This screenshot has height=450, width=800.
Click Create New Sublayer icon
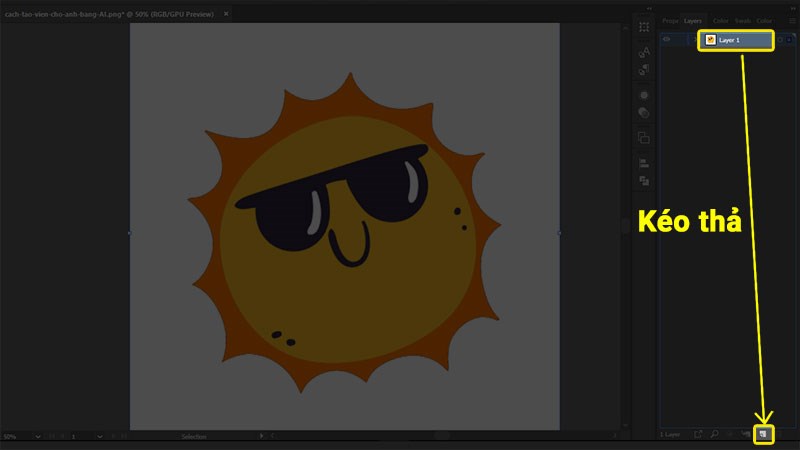click(747, 434)
